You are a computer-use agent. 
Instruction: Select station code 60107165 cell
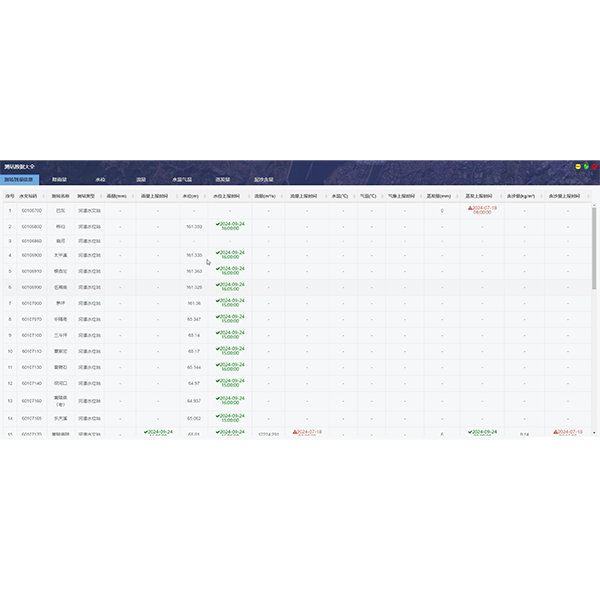(x=32, y=419)
